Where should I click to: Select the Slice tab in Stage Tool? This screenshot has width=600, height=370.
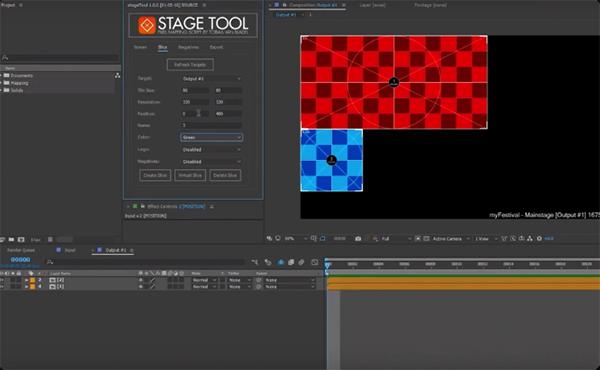[x=162, y=47]
